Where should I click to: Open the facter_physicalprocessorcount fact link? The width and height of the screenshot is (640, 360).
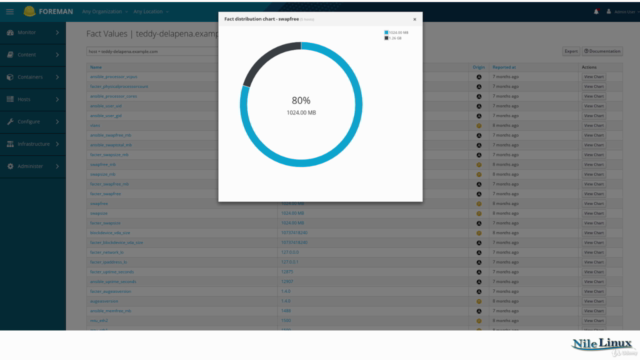tap(119, 87)
